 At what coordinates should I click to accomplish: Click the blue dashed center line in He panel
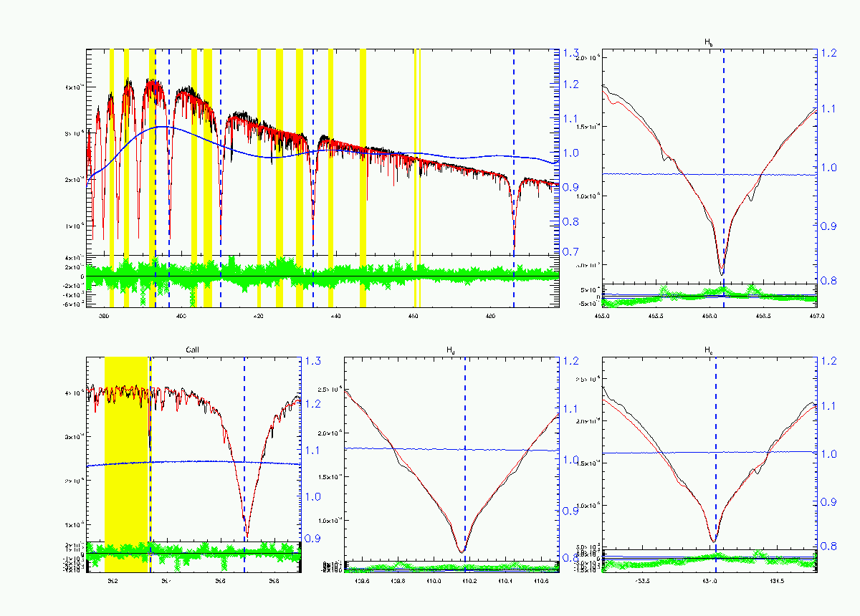715,464
